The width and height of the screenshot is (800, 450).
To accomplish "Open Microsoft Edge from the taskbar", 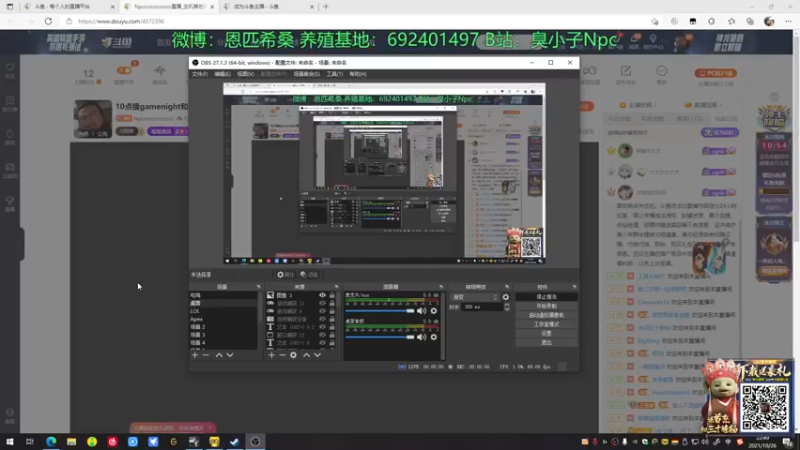I will (51, 442).
